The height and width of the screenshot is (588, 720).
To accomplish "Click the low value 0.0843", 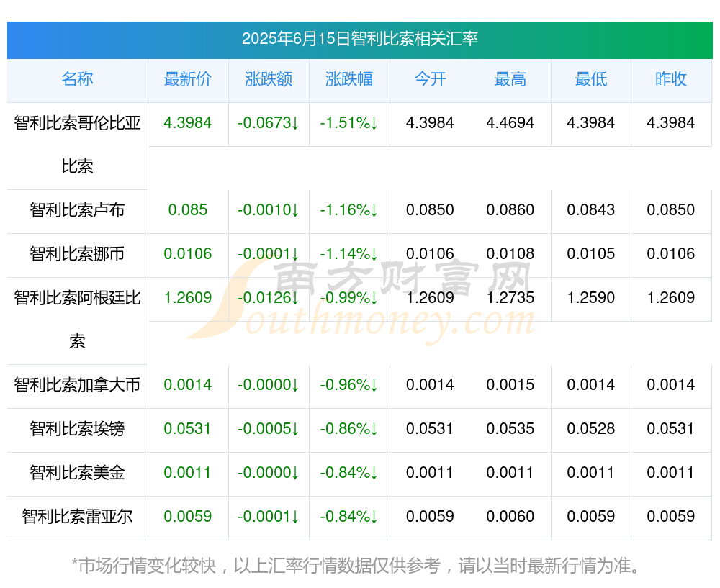I will [591, 210].
